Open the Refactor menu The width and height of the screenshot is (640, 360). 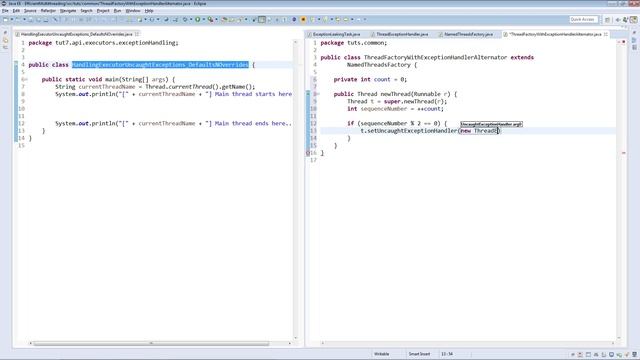[x=48, y=11]
